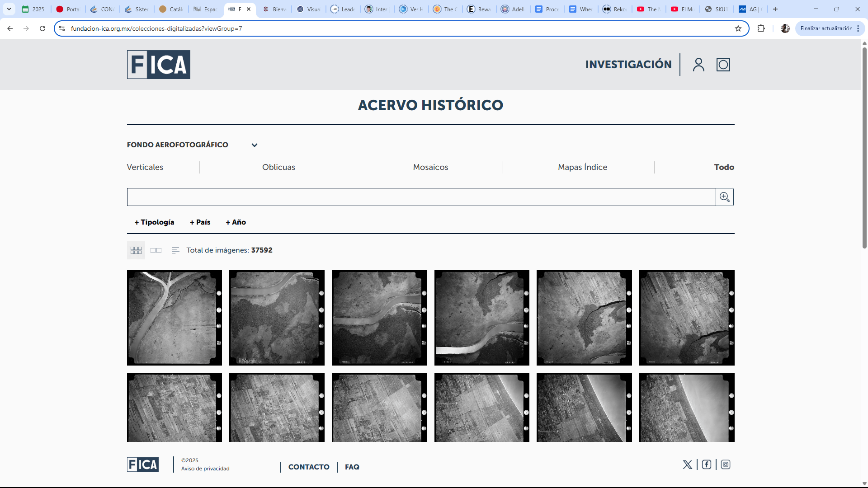Expand the Año filter
Viewport: 868px width, 488px height.
coord(236,222)
